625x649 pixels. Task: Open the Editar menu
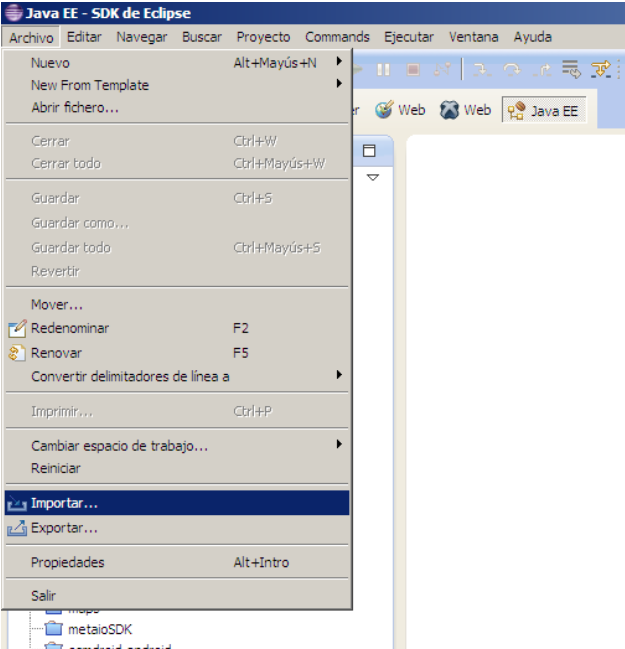pyautogui.click(x=84, y=37)
